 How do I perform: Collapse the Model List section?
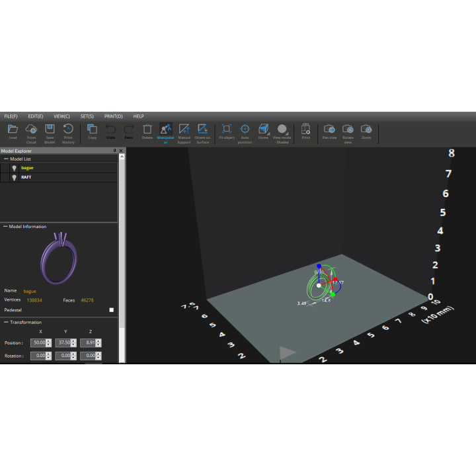[6, 159]
